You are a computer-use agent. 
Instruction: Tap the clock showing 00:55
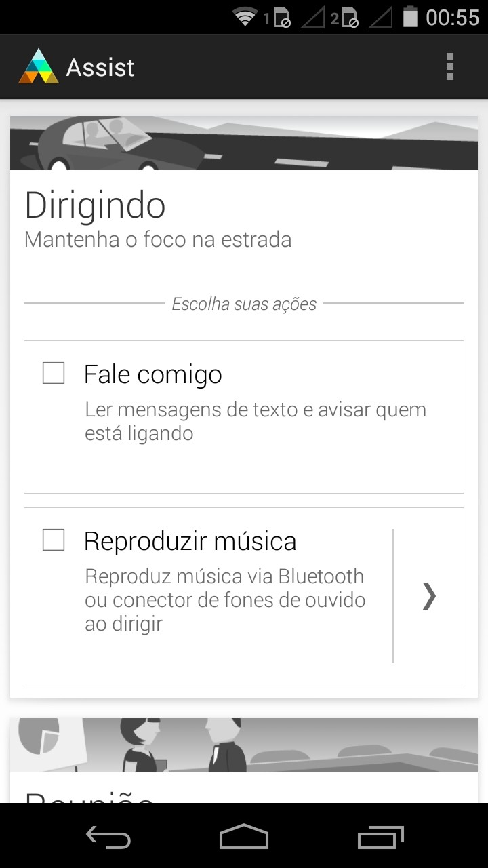pos(452,17)
